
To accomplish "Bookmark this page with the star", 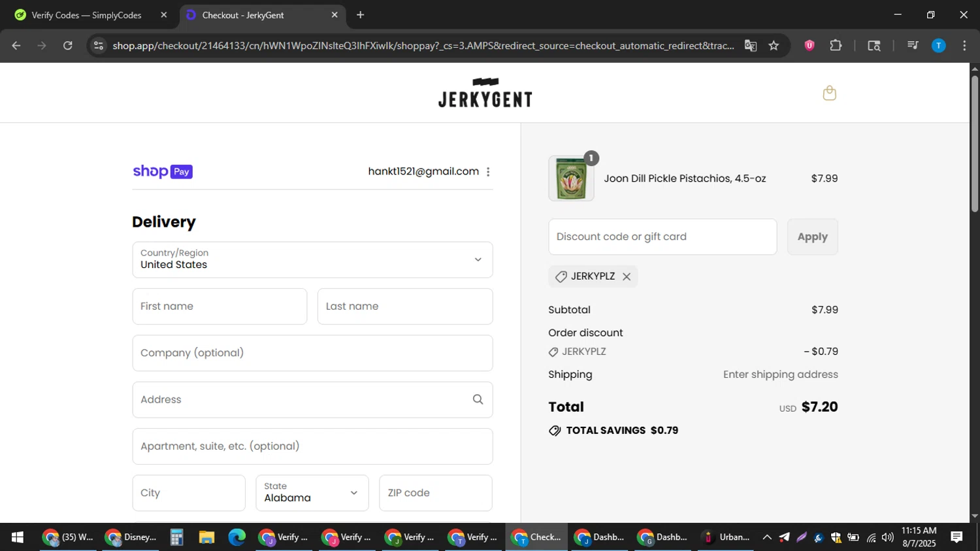I will (774, 45).
